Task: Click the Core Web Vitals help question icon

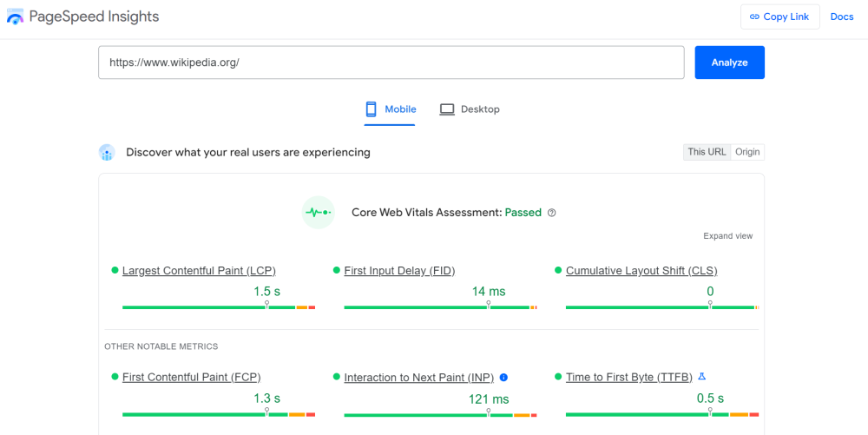Action: 551,213
